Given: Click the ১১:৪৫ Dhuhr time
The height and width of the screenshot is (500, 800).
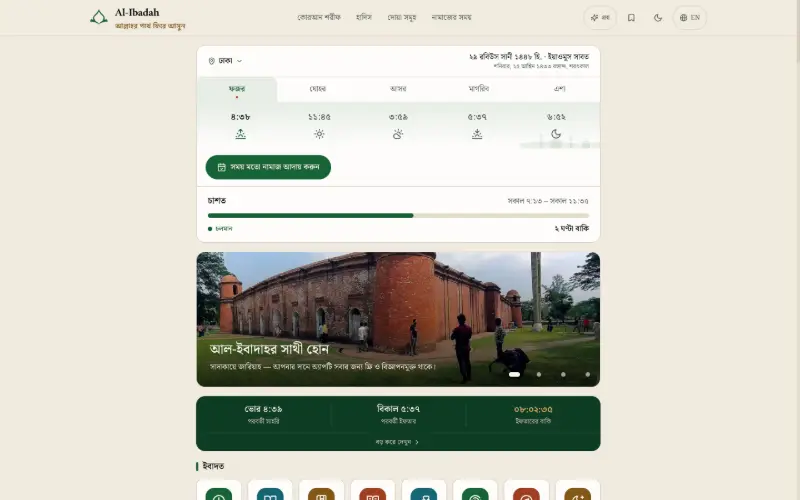Looking at the screenshot, I should tap(319, 117).
